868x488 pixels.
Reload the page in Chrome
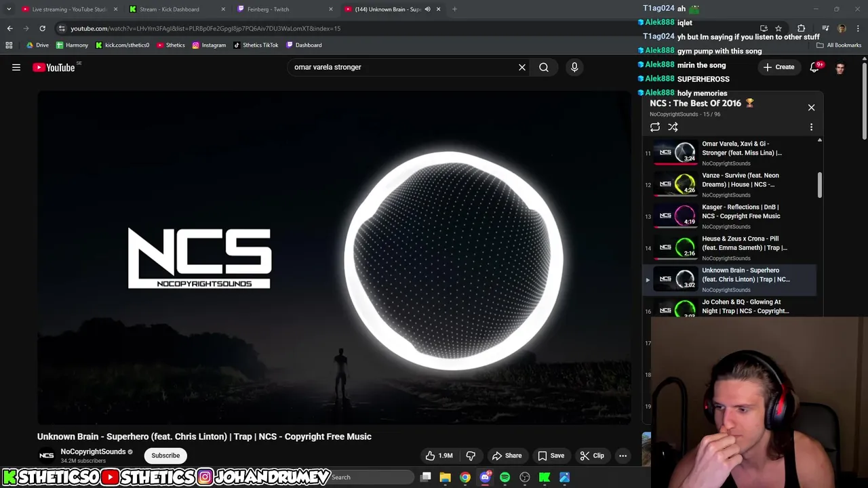tap(42, 28)
